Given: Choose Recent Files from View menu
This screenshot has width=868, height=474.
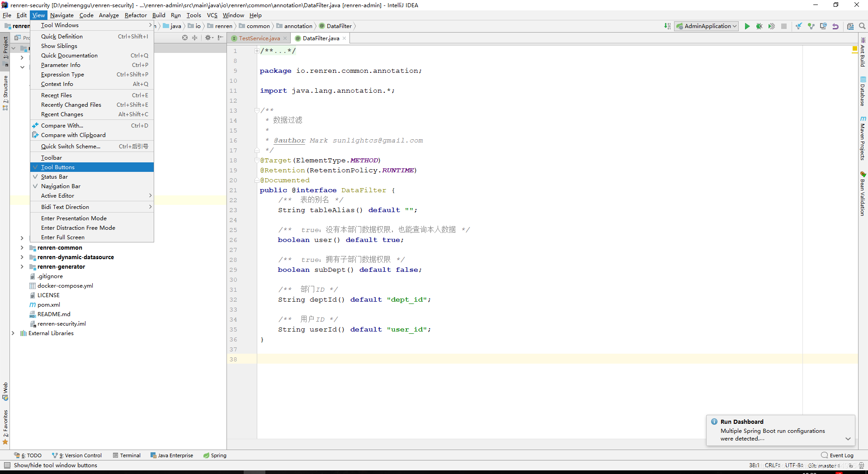Looking at the screenshot, I should [92, 95].
